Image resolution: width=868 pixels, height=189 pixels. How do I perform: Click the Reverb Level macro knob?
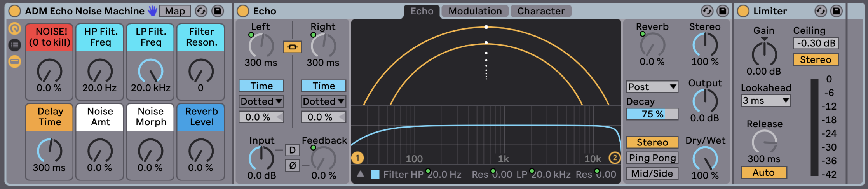click(201, 151)
